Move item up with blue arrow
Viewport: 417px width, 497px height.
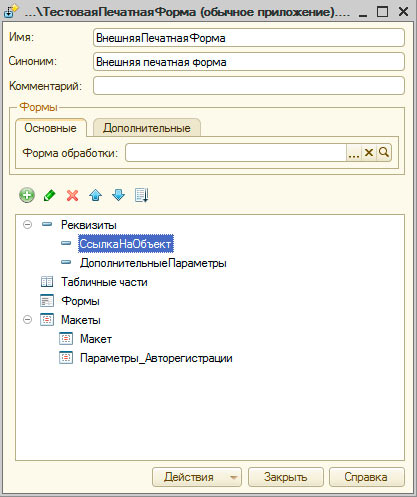[x=96, y=195]
